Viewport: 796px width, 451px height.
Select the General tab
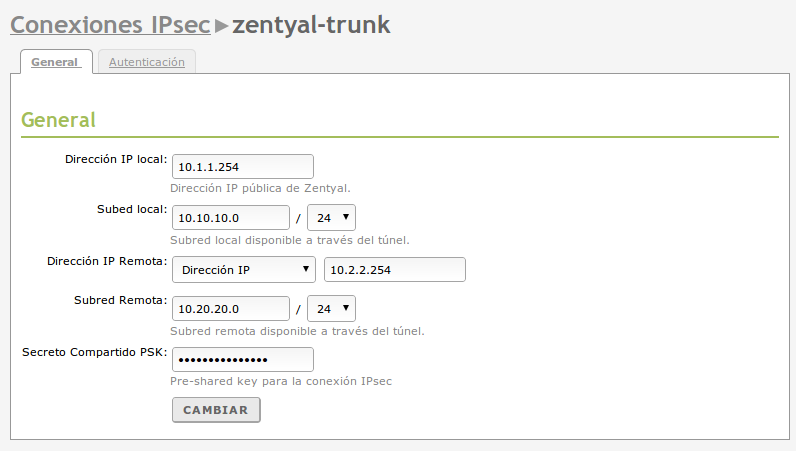pyautogui.click(x=55, y=62)
